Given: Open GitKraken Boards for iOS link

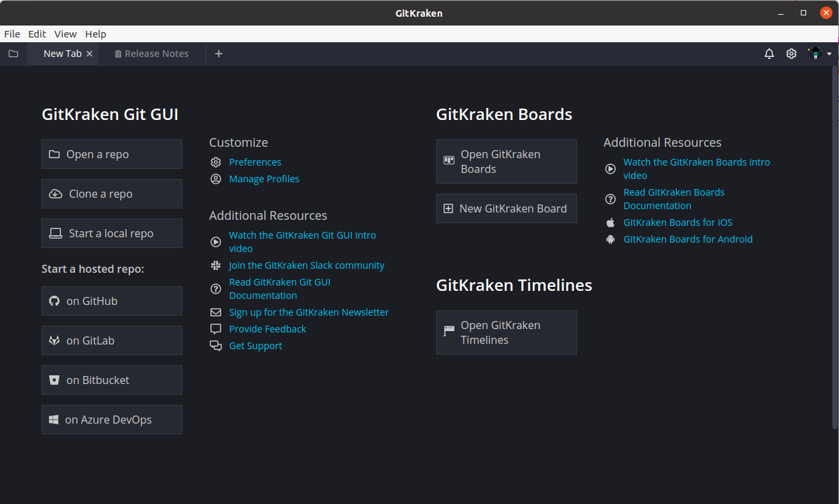Looking at the screenshot, I should coord(678,223).
